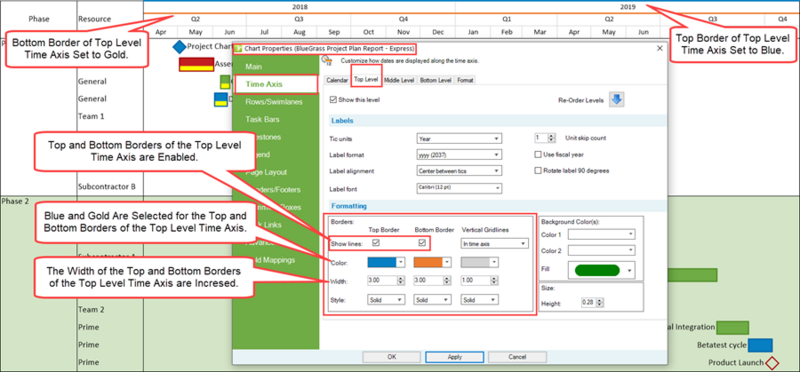
Task: Open the Page Layout section in sidebar
Action: 266,172
